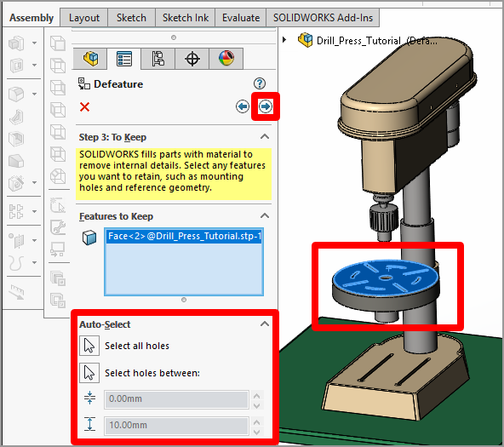
Task: Collapse the Auto-Select section
Action: [x=265, y=324]
